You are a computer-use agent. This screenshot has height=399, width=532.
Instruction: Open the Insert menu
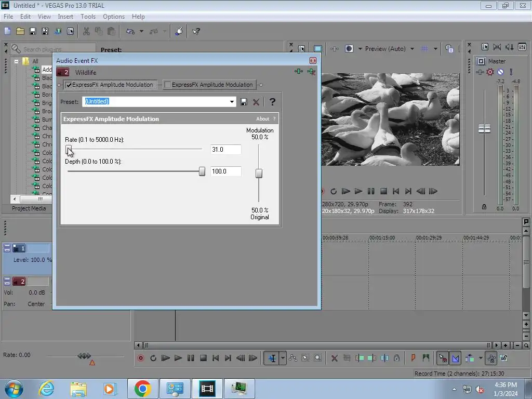[65, 16]
